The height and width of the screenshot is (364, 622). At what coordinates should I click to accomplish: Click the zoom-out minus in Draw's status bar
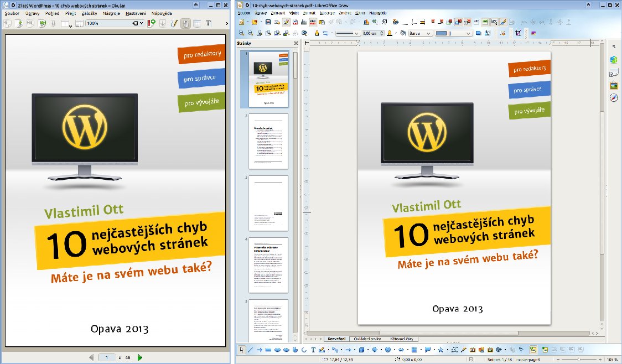pyautogui.click(x=558, y=360)
